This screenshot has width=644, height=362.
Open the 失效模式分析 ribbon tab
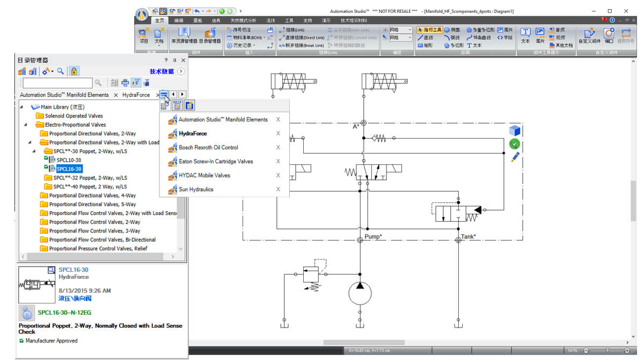tap(244, 20)
